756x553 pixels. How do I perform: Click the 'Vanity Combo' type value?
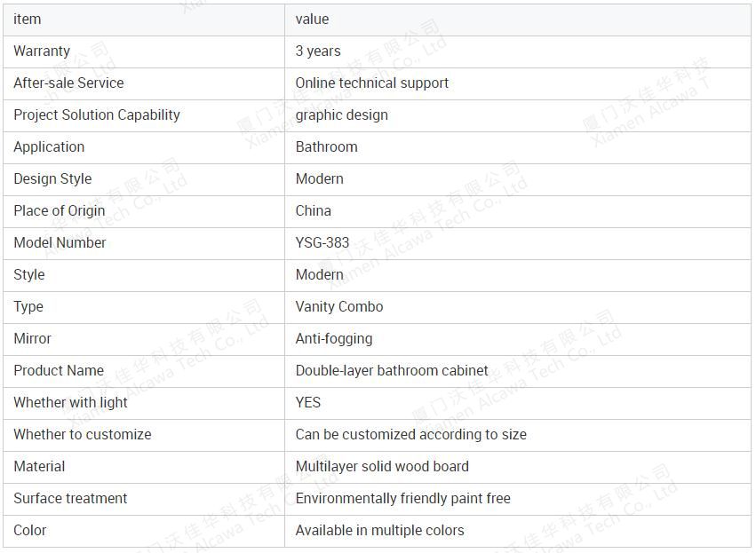coord(339,307)
